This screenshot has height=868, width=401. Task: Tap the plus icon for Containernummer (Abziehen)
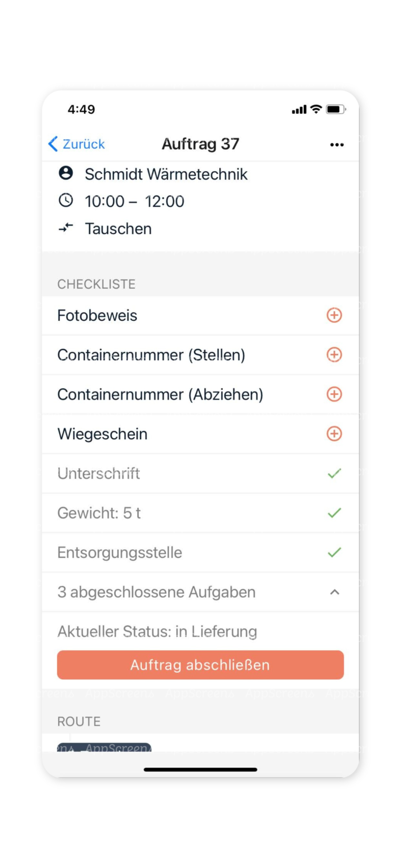tap(334, 394)
